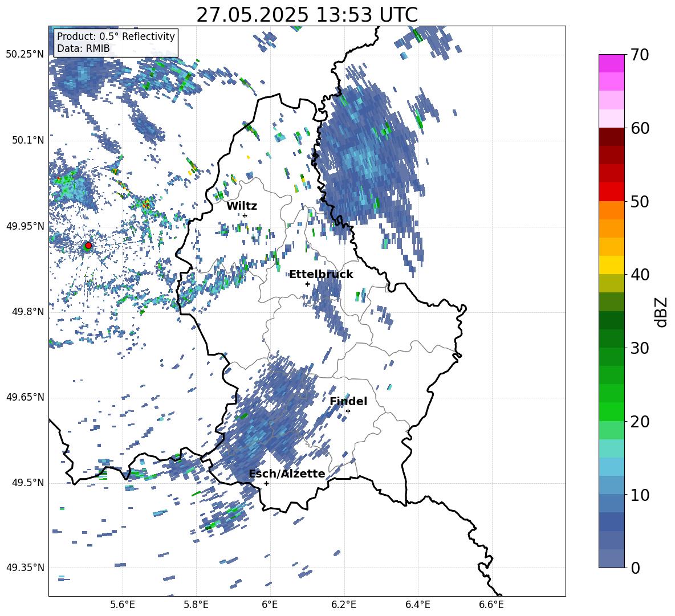Click the 50.1°N latitude label
The width and height of the screenshot is (675, 616).
(28, 141)
